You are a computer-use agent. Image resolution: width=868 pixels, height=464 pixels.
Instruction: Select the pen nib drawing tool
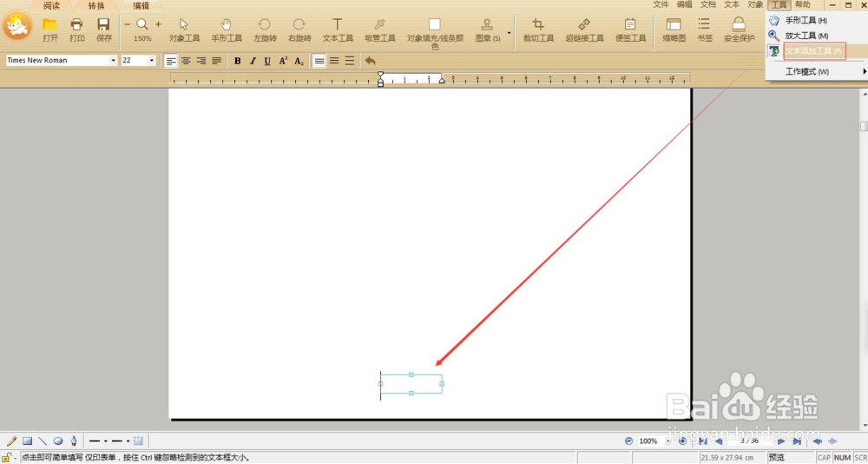tap(74, 441)
